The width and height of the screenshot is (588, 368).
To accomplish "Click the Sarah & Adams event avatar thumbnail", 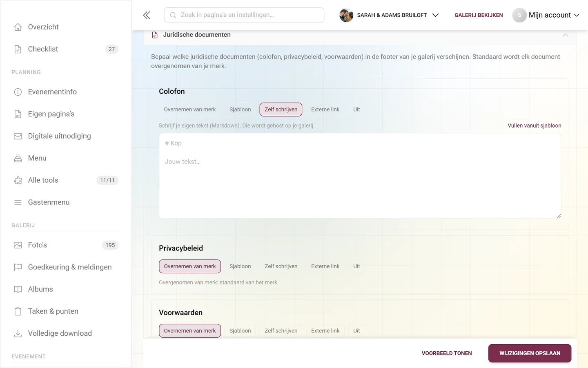I will tap(346, 15).
